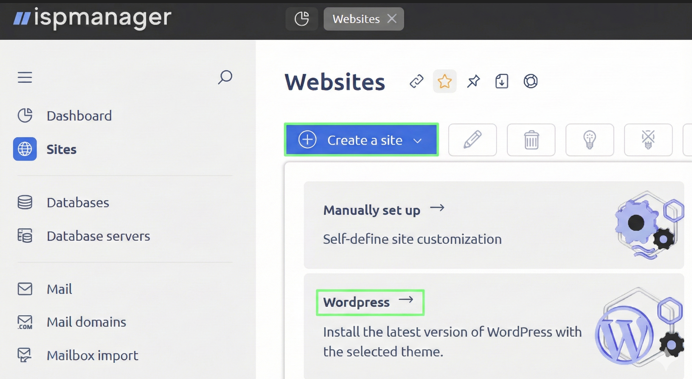Open Mail in the sidebar
The height and width of the screenshot is (379, 692).
[59, 289]
